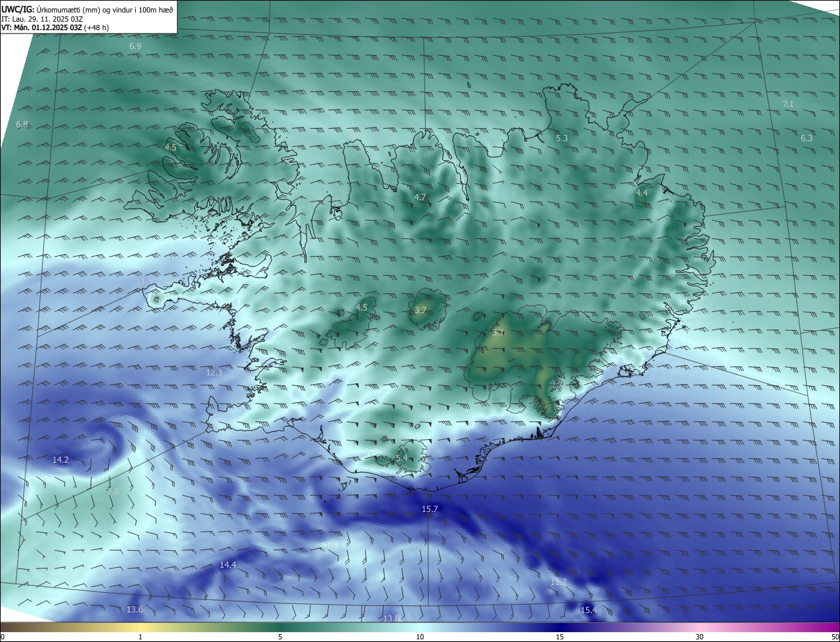Click the 10 tick on the color scale
The image size is (840, 642).
(x=420, y=637)
